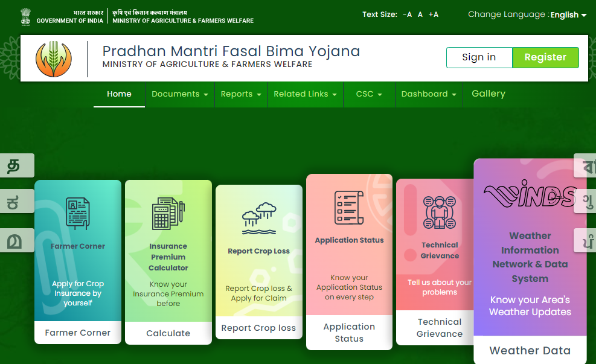The height and width of the screenshot is (364, 596).
Task: Click the bold 'Farmer Corner' card heading
Action: click(78, 246)
